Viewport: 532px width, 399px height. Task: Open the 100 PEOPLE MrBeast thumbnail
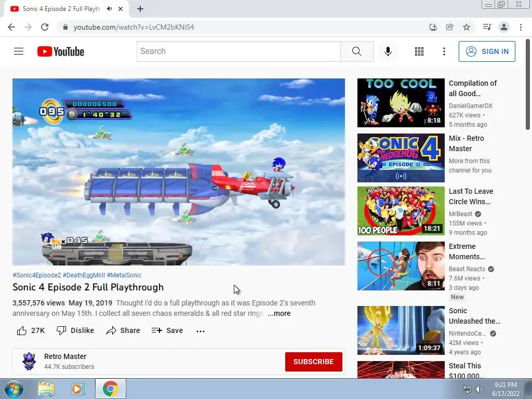point(401,211)
